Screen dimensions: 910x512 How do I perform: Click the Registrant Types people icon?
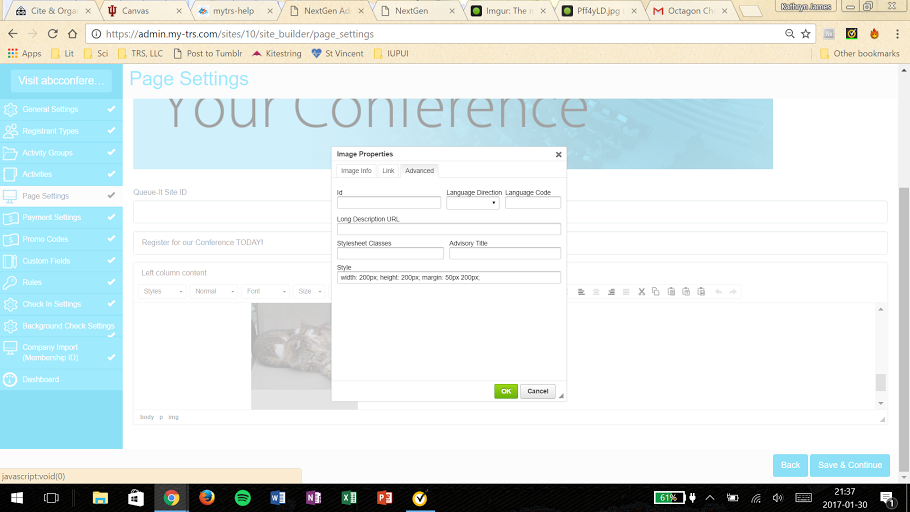11,131
